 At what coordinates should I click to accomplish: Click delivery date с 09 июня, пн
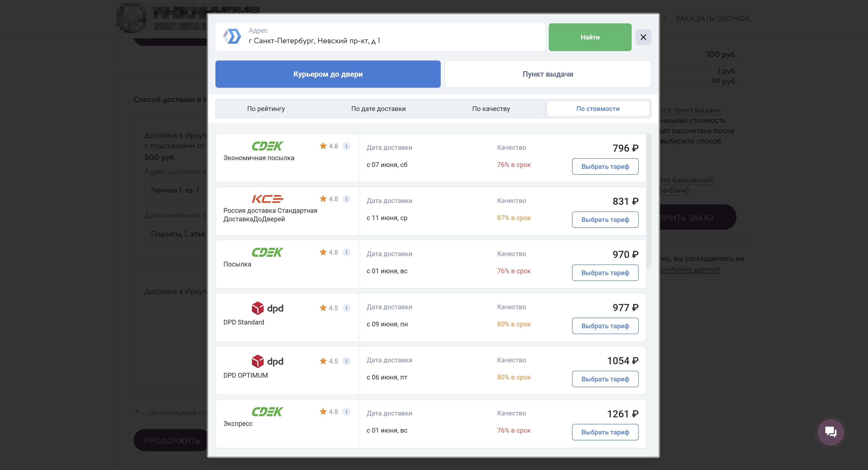(x=387, y=324)
